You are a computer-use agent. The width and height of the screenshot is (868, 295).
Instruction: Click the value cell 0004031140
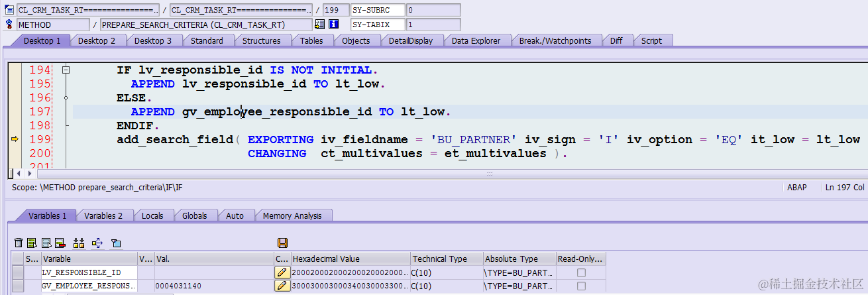pyautogui.click(x=213, y=286)
